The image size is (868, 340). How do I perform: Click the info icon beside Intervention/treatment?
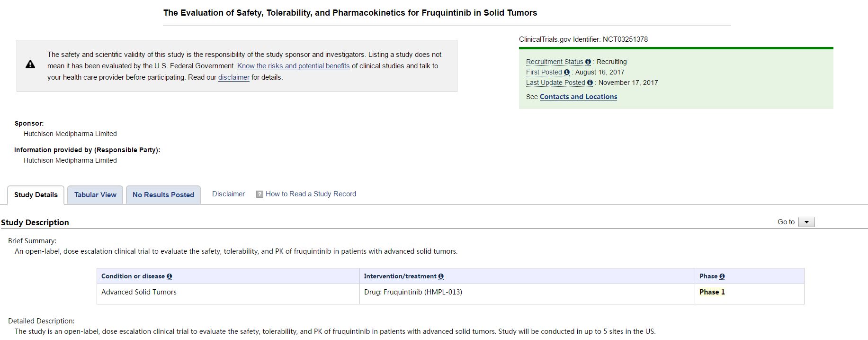pos(441,276)
